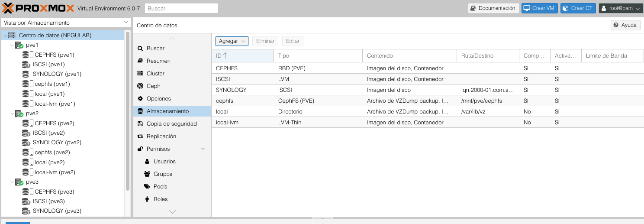Open the Resumen section
This screenshot has height=224, width=644.
pos(158,61)
